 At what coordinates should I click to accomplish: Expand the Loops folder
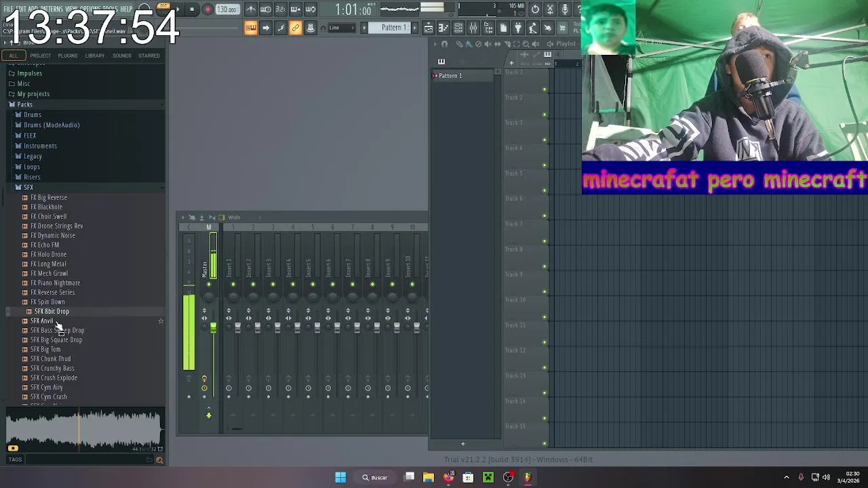pyautogui.click(x=32, y=167)
